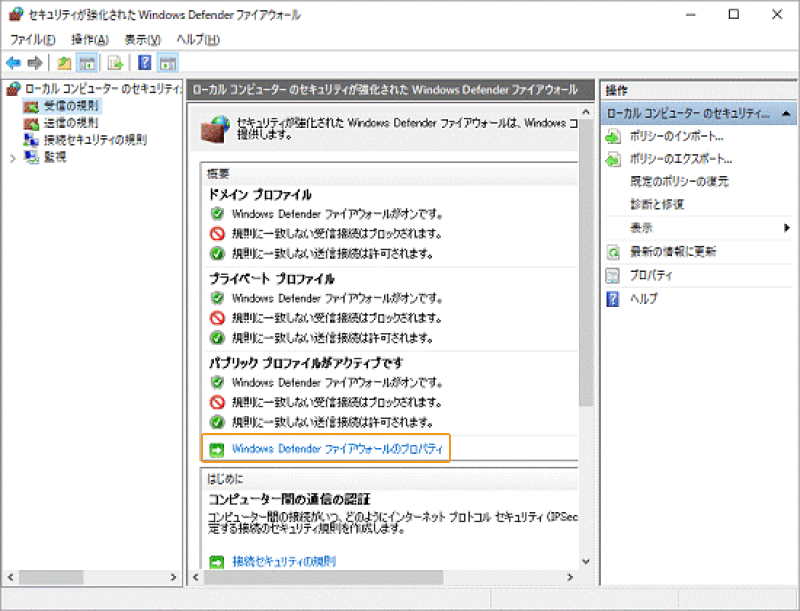Select 受信の規則 in the tree
The width and height of the screenshot is (800, 611).
(70, 106)
